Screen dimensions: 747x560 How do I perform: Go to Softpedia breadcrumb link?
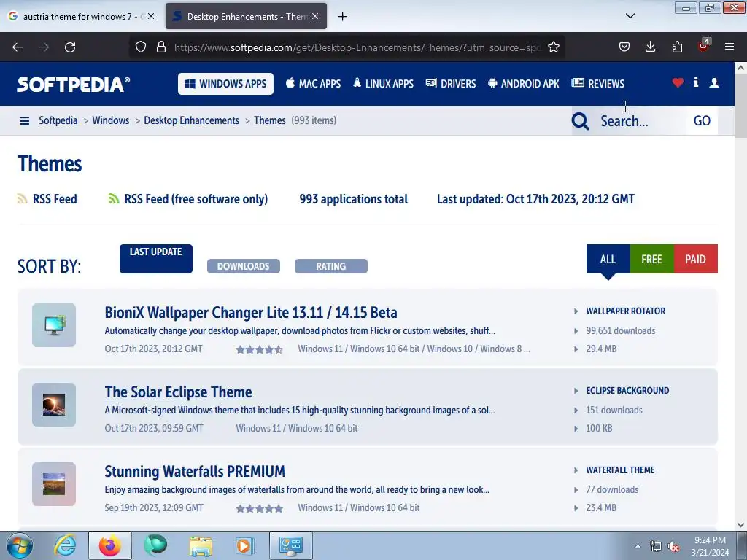[58, 120]
